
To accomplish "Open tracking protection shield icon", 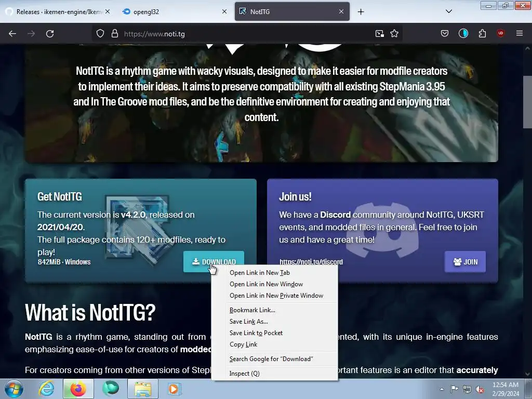I will coord(100,34).
